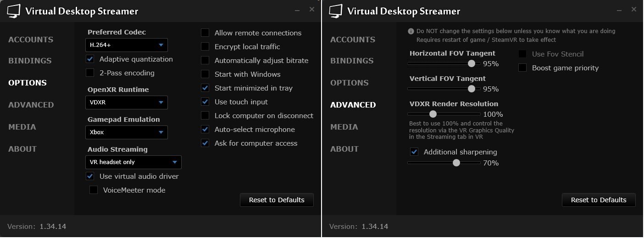
Task: Open MEDIA tab in the Advanced window
Action: pos(344,127)
